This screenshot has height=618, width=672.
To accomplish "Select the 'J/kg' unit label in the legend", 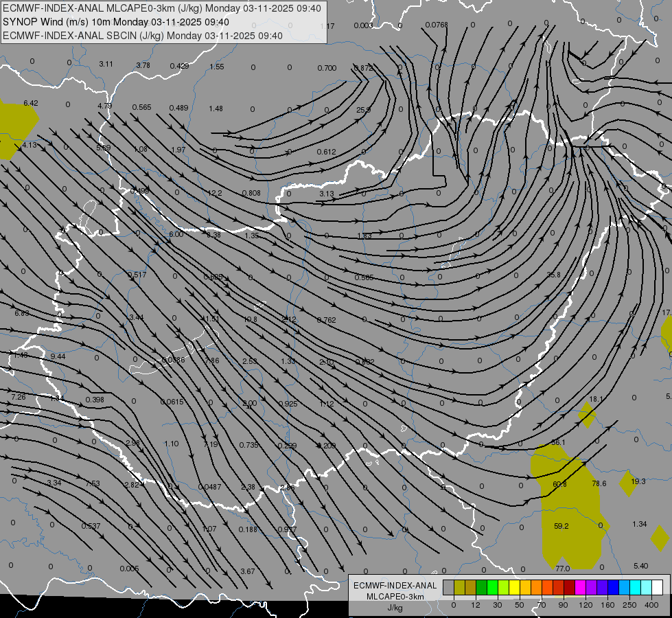I will 395,607.
